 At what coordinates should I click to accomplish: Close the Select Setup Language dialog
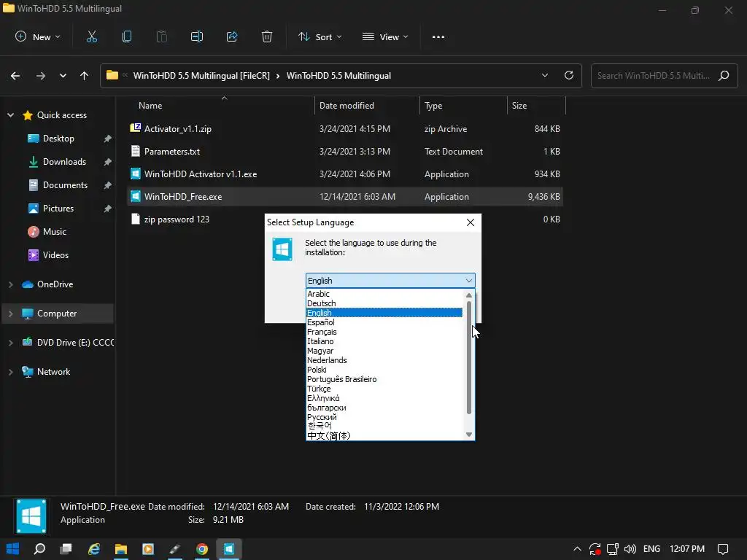[471, 222]
